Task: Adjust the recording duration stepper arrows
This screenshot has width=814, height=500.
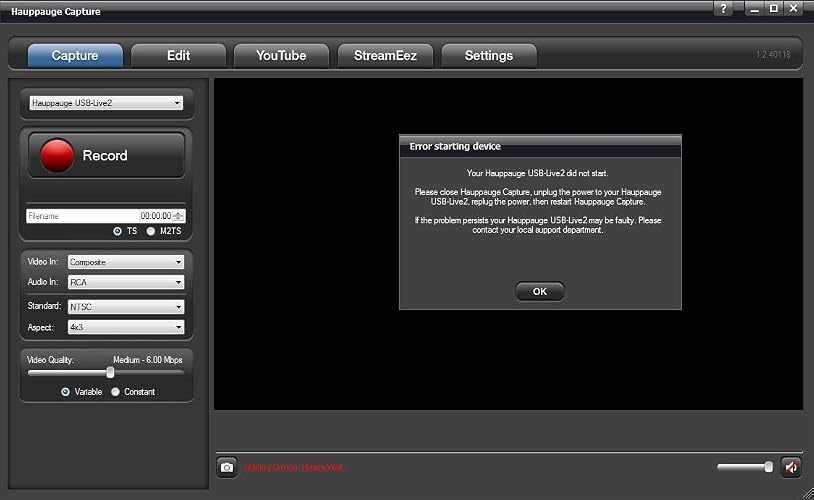Action: coord(179,216)
